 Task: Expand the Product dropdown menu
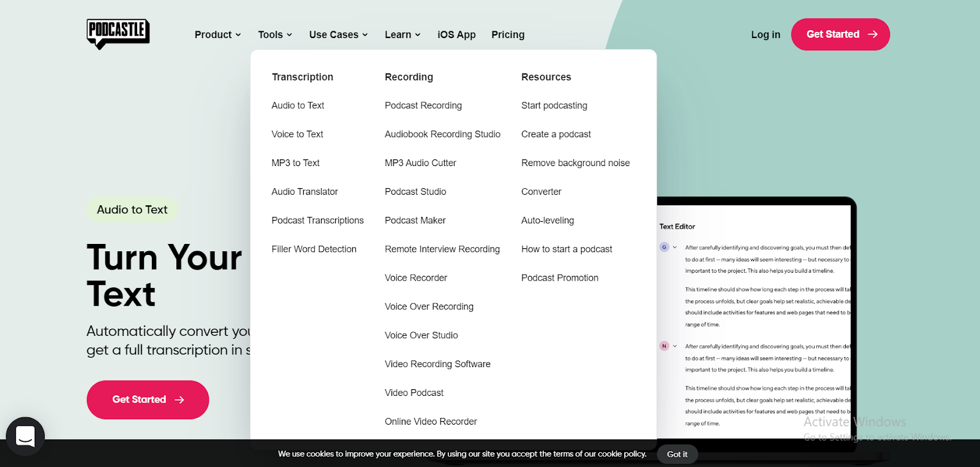click(x=218, y=35)
